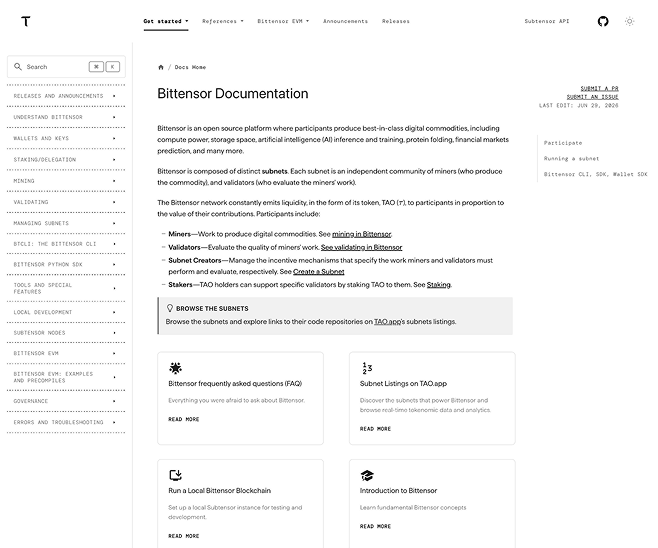This screenshot has height=548, width=658.
Task: Click the lightbulb icon in Browse the Subnets
Action: [170, 308]
